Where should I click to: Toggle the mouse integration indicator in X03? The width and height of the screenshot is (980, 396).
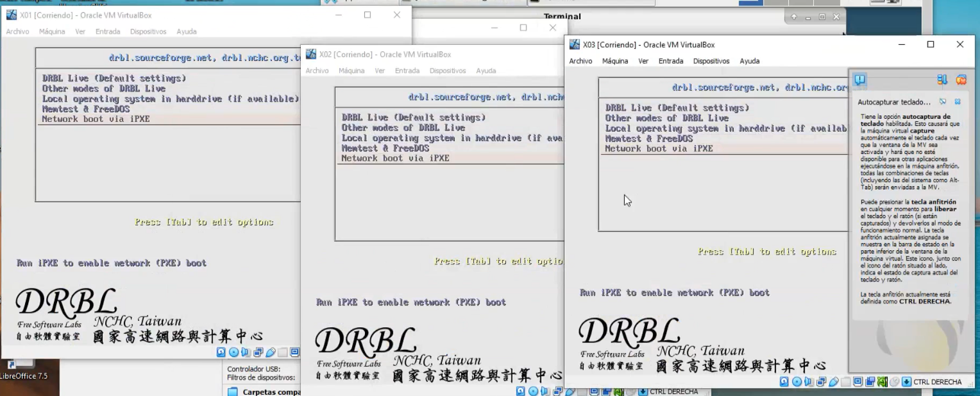(x=895, y=382)
